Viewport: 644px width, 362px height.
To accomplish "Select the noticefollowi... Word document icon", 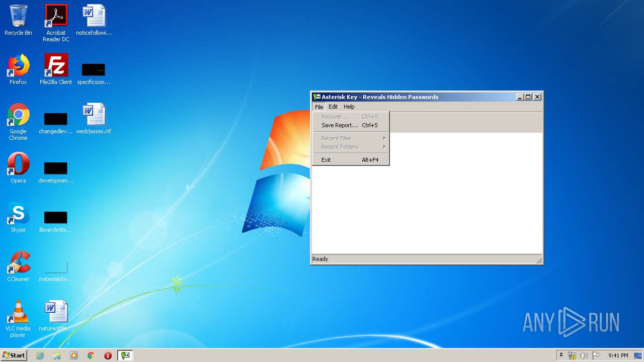I will [94, 20].
